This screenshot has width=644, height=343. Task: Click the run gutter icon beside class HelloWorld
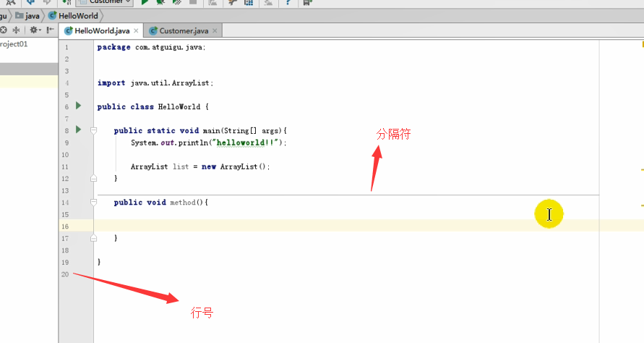[x=79, y=106]
